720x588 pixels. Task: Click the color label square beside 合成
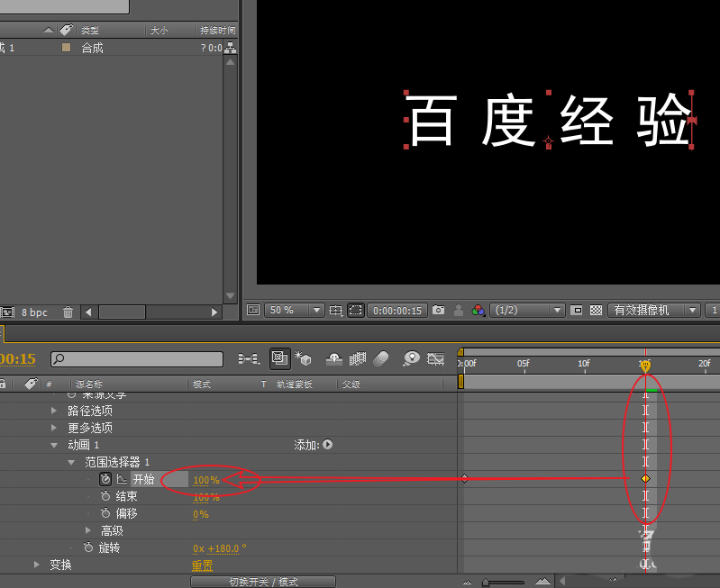click(x=66, y=48)
